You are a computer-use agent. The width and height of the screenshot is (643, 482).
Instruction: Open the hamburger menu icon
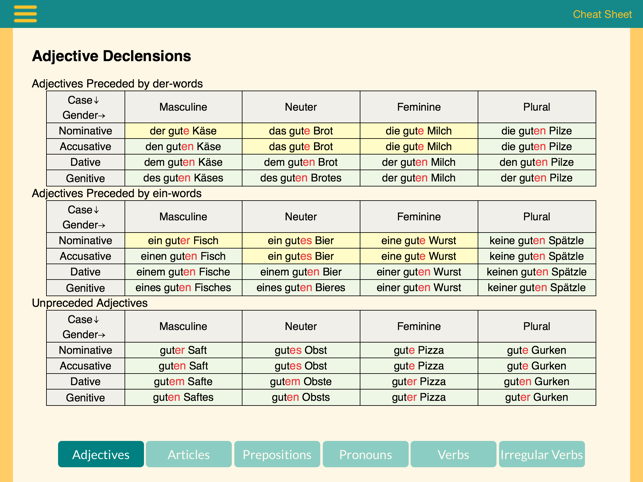click(x=25, y=14)
